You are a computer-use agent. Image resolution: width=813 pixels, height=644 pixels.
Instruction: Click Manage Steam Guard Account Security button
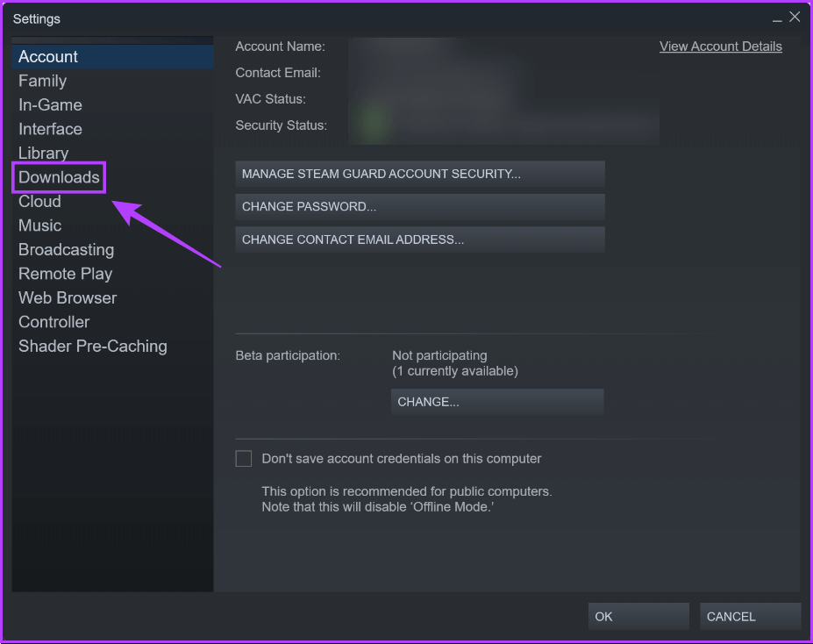[419, 174]
